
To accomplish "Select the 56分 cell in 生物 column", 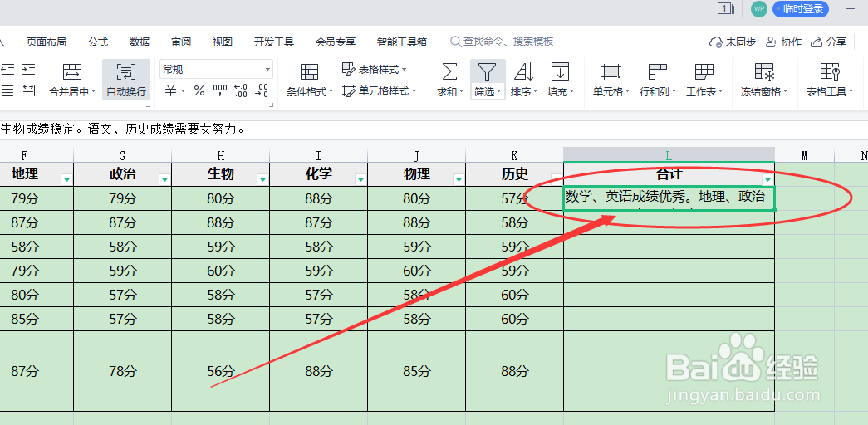I will [x=220, y=371].
